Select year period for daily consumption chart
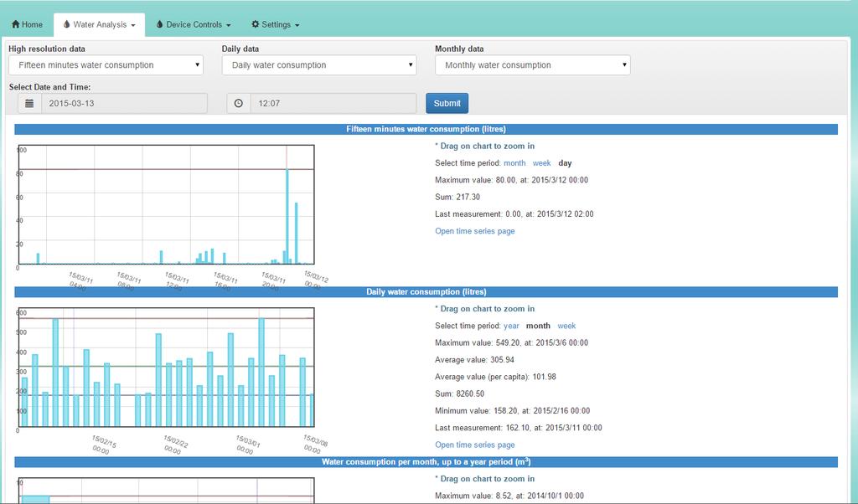Screen dimensions: 858x504 point(511,326)
